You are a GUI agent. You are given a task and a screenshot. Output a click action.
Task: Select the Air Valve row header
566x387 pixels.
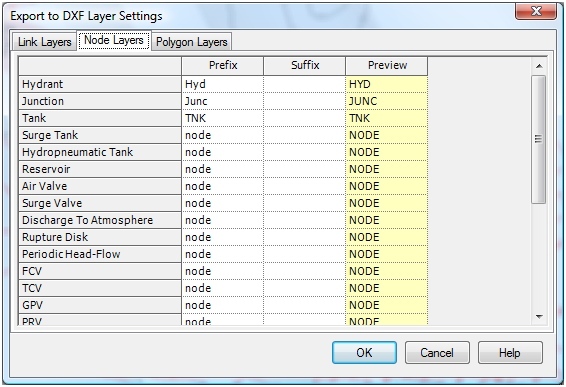click(100, 186)
